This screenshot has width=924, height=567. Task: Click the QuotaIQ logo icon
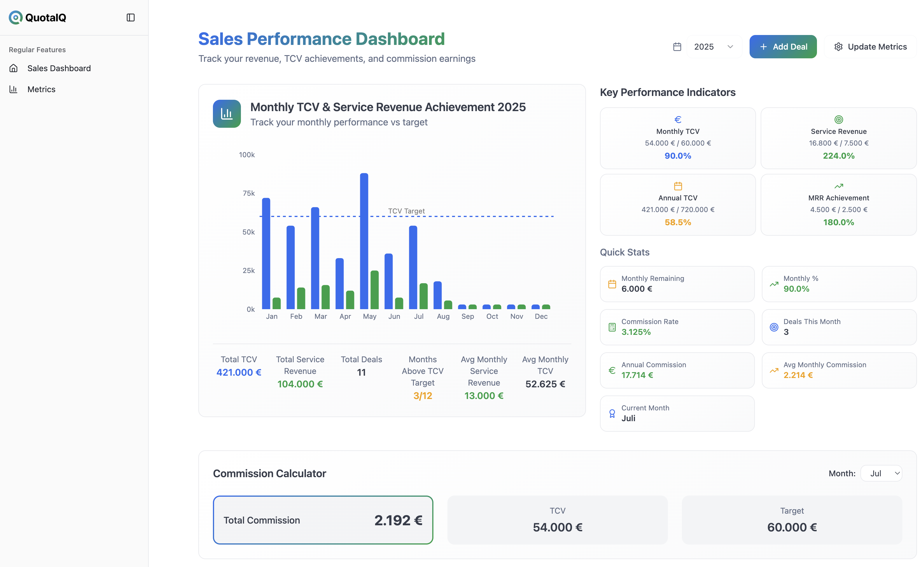(16, 17)
